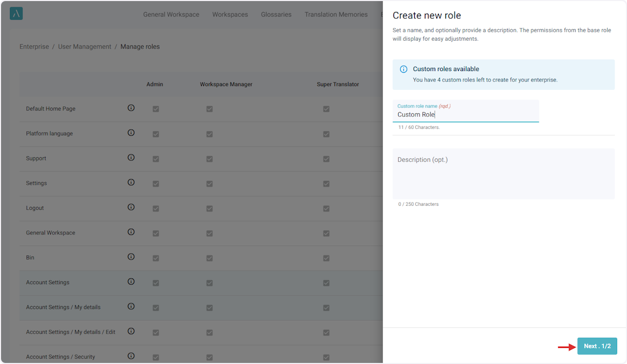This screenshot has height=364, width=627.
Task: Click info icon beside Logout row
Action: [131, 207]
